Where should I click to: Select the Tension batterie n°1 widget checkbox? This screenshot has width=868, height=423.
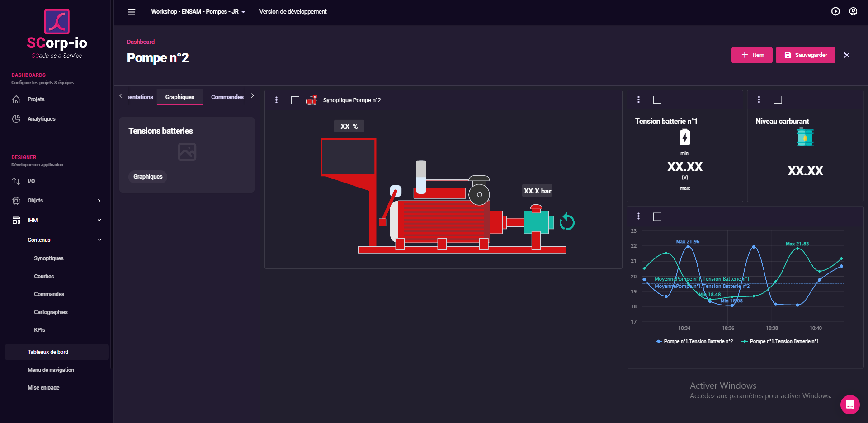coord(657,100)
